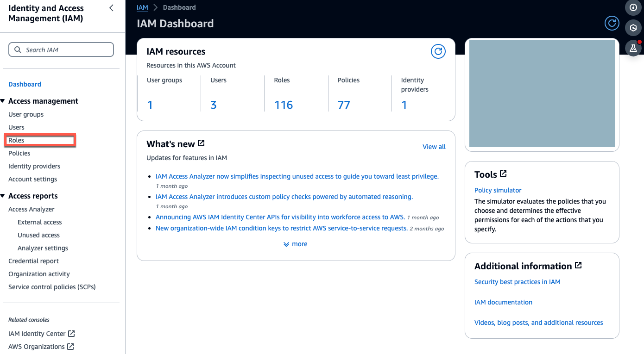Collapse the IAM navigation sidebar
644x354 pixels.
(x=111, y=8)
